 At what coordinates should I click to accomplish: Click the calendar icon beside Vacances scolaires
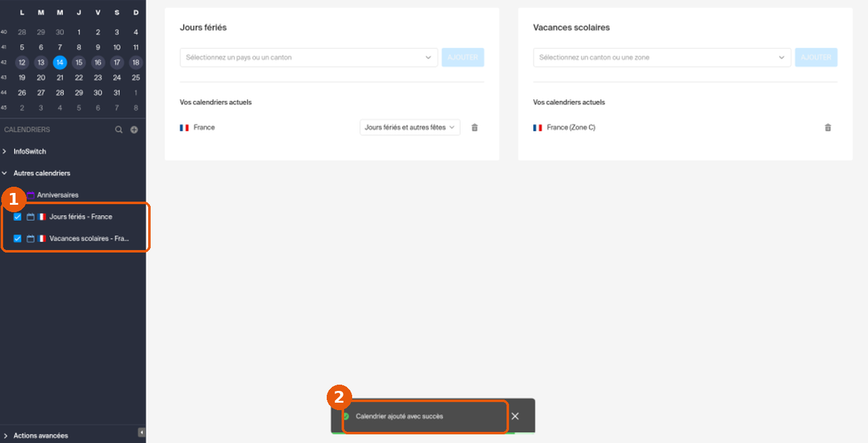click(30, 238)
